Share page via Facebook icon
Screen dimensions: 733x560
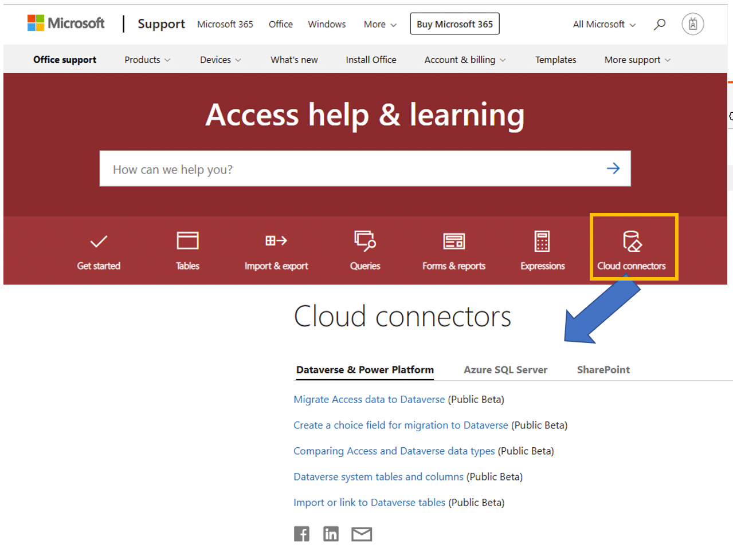tap(301, 534)
